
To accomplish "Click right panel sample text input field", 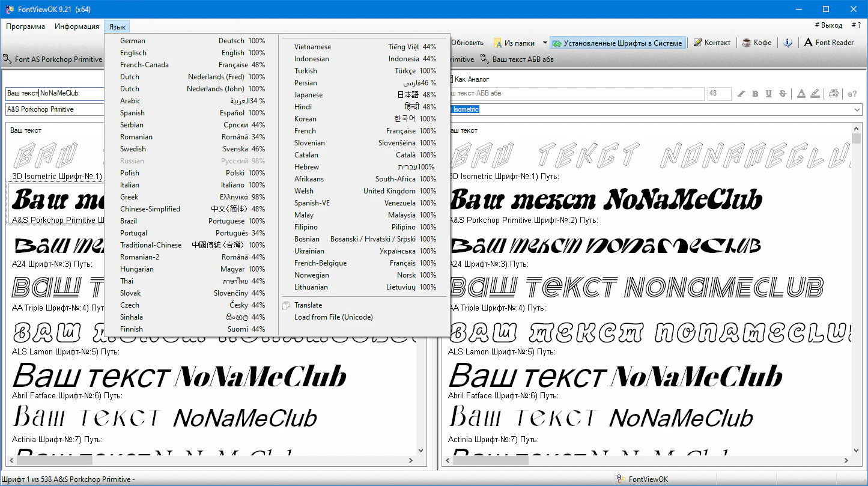I will (577, 94).
